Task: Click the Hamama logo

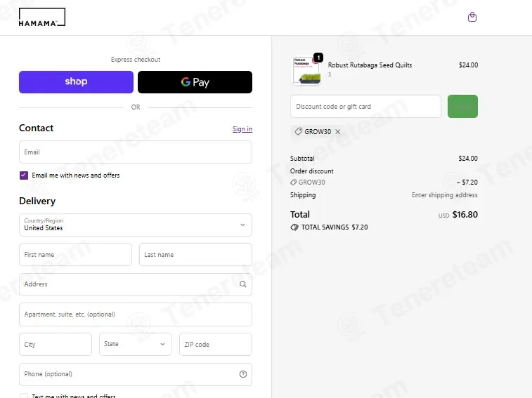Action: coord(42,18)
